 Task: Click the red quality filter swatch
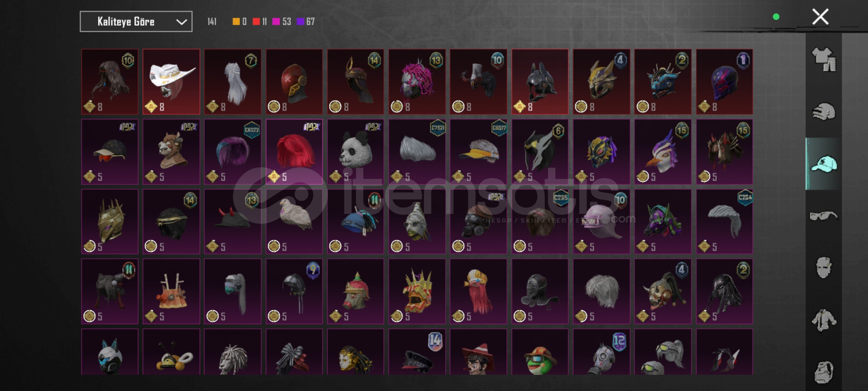point(256,22)
